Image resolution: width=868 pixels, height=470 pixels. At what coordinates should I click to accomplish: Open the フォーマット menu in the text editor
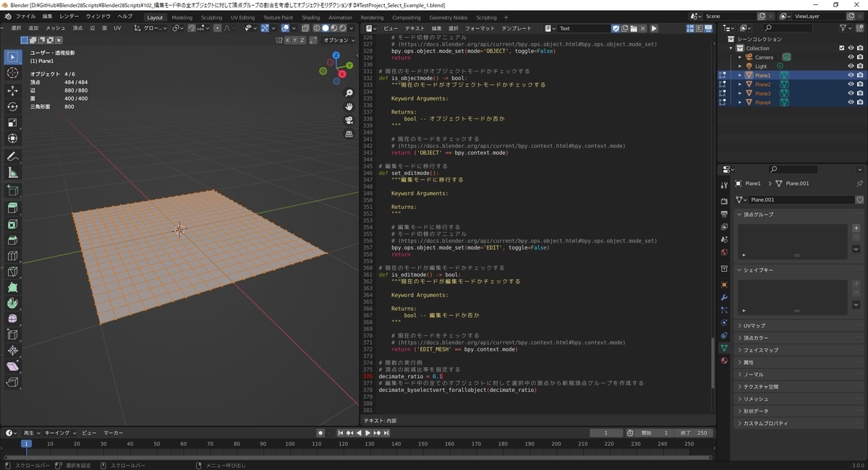480,28
